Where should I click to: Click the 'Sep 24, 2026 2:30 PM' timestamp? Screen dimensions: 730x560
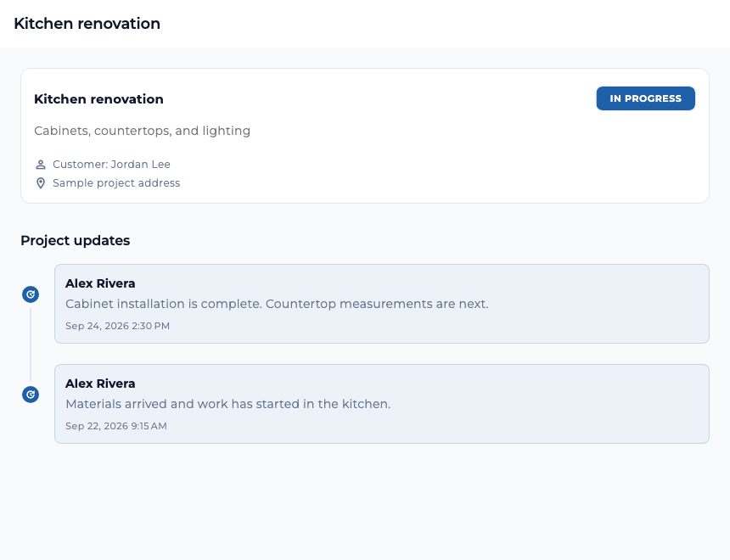pyautogui.click(x=117, y=326)
